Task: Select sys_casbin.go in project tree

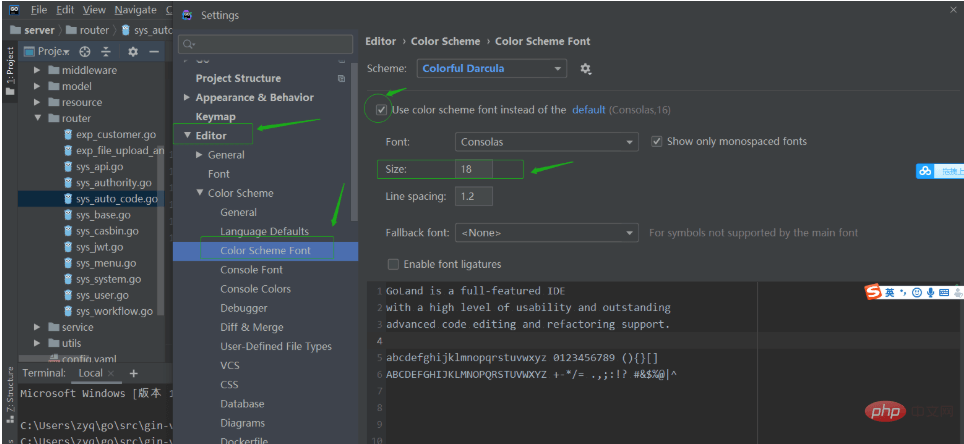Action: 107,231
